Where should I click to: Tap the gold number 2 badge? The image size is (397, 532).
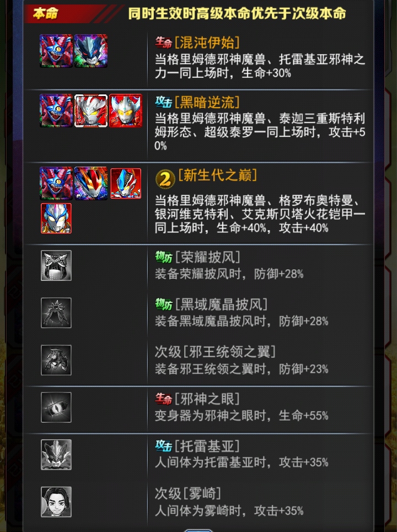coord(165,179)
